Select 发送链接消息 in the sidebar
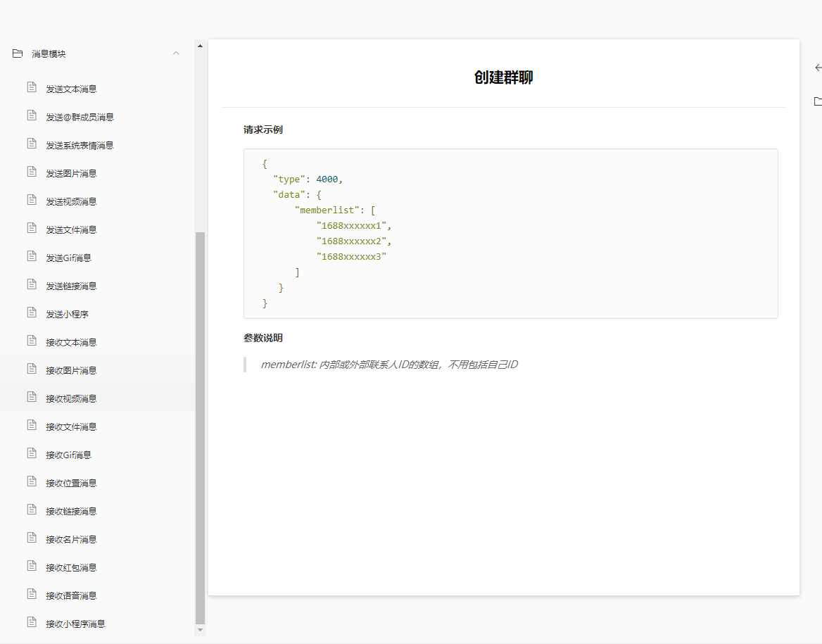 pyautogui.click(x=71, y=286)
